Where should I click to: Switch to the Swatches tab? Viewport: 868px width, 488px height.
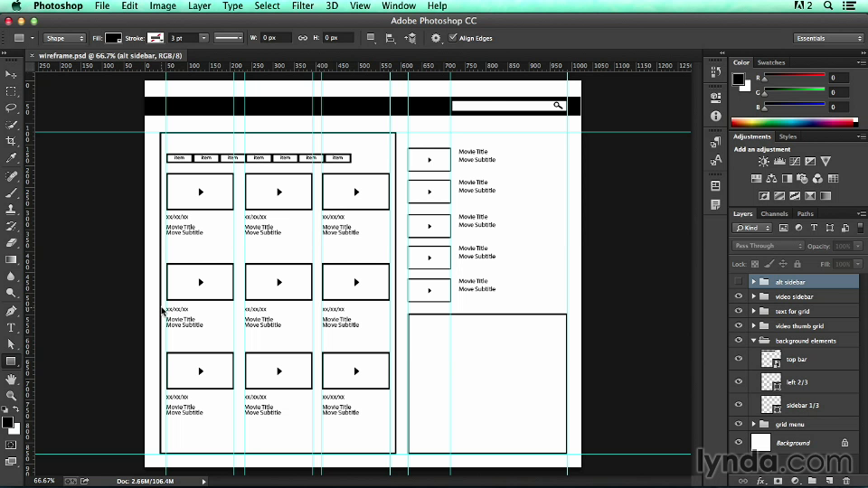(x=771, y=62)
